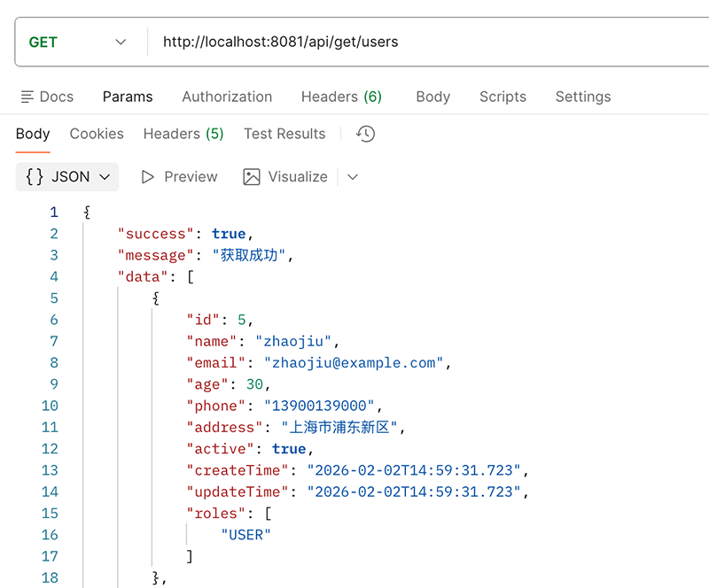Click the age value 30

(254, 384)
